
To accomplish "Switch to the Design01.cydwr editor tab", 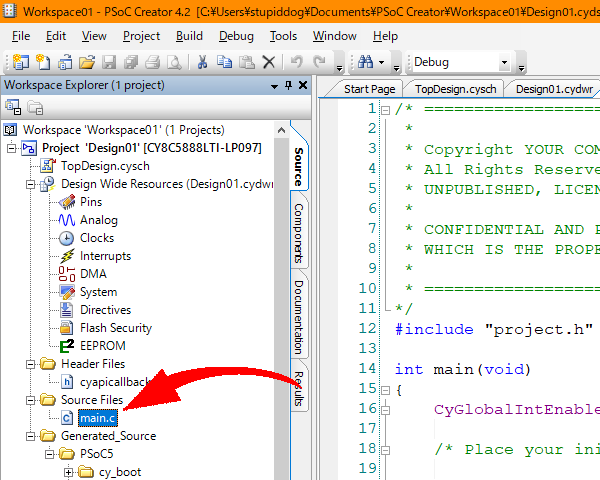I will 554,89.
